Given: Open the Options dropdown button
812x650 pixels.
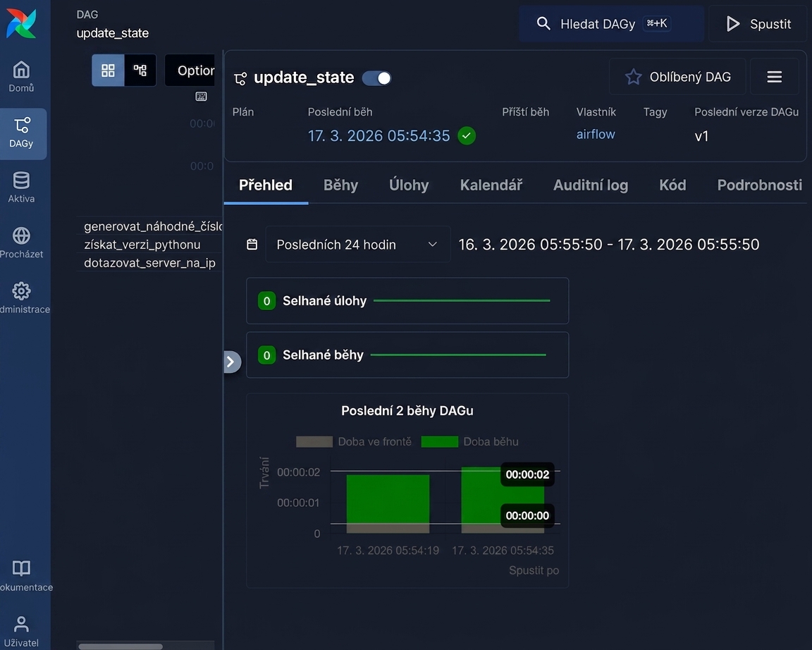Looking at the screenshot, I should (x=190, y=70).
